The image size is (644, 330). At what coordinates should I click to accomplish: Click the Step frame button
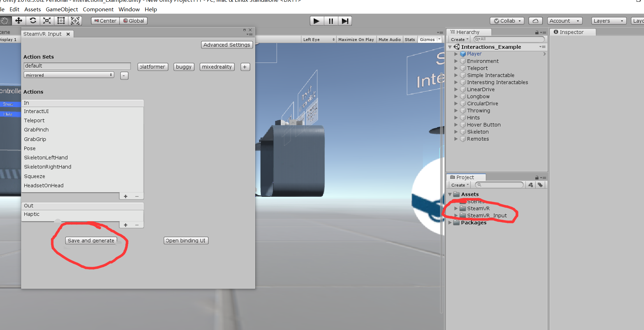pyautogui.click(x=345, y=21)
